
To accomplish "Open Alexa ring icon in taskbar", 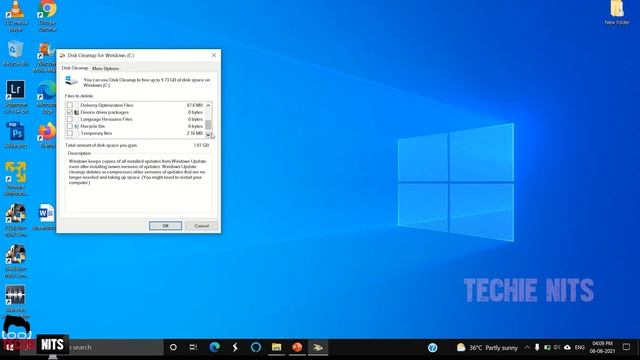I will [x=256, y=347].
